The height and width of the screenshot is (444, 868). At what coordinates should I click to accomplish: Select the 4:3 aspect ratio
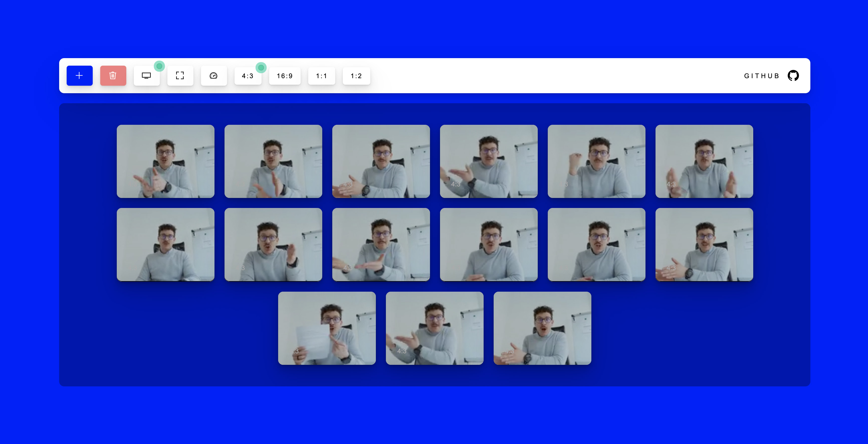[x=248, y=76]
